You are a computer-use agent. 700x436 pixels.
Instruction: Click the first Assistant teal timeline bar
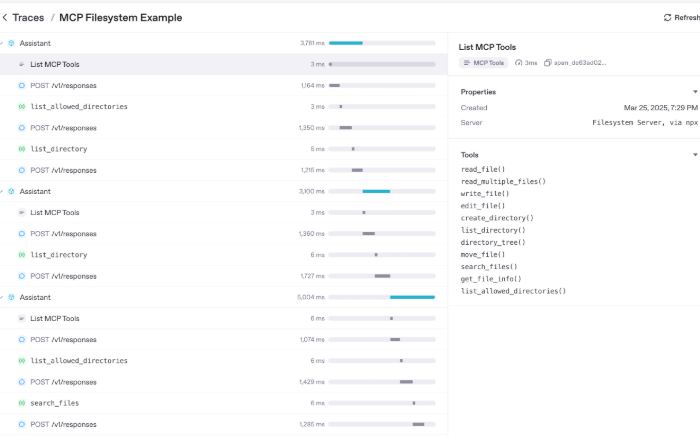click(346, 43)
